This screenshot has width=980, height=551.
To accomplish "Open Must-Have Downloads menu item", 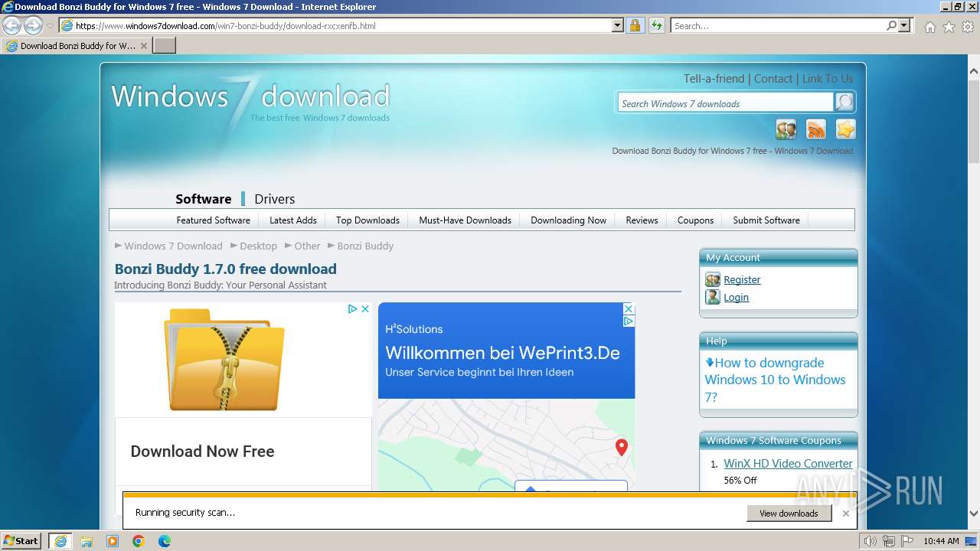I will (x=465, y=220).
